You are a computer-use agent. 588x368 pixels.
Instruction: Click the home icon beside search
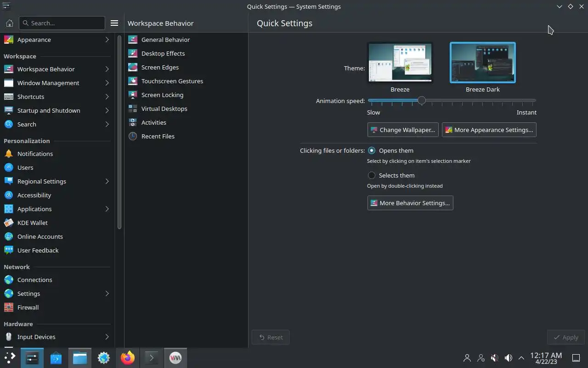pyautogui.click(x=9, y=23)
